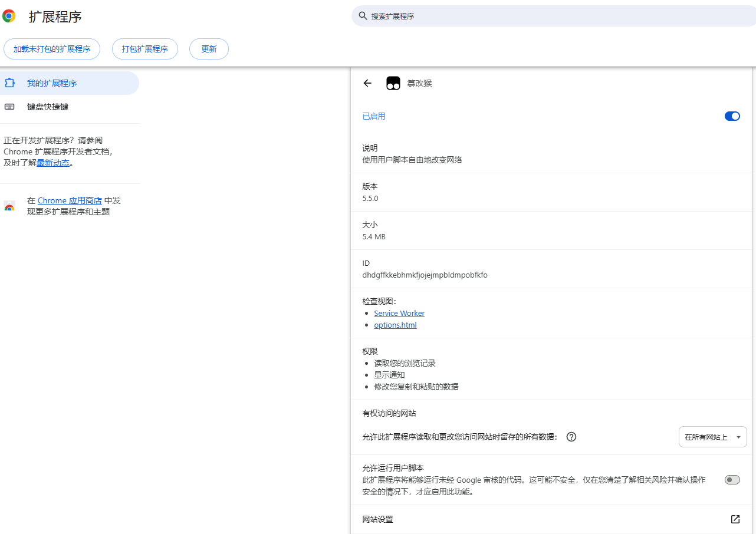The image size is (756, 534).
Task: Open the 在所有网站上 site access dropdown
Action: [713, 437]
